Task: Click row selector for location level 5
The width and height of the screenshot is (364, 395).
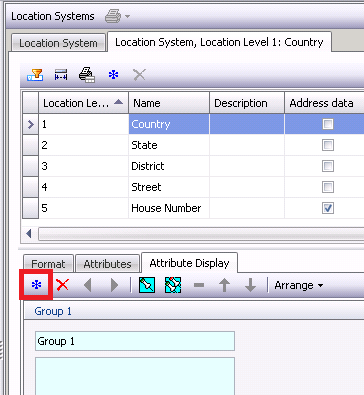Action: point(30,208)
